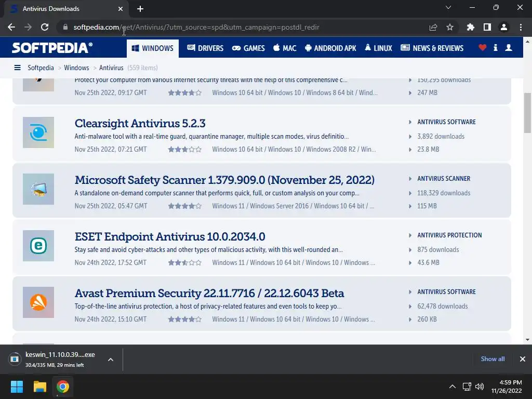Open ESET Endpoint Antivirus 10.0.2034.0 page
This screenshot has width=532, height=399.
[x=170, y=236]
